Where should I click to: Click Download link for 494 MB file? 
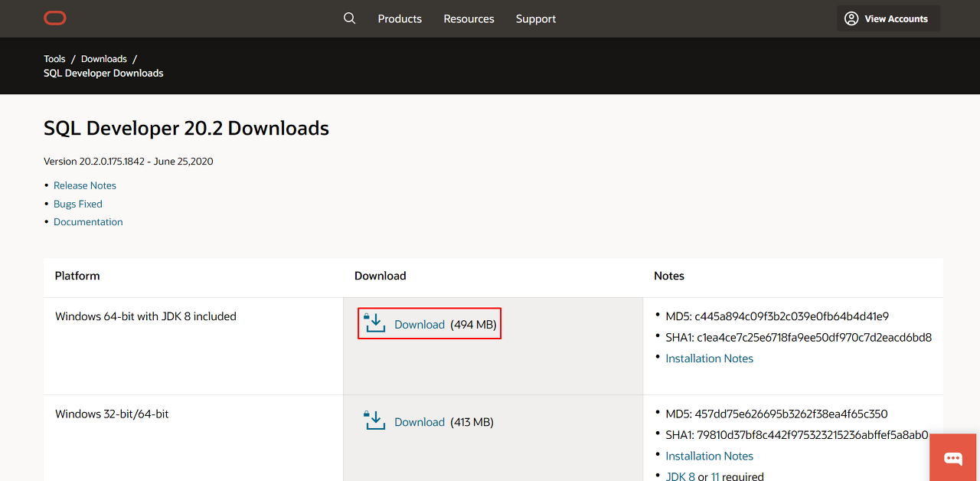click(x=420, y=325)
